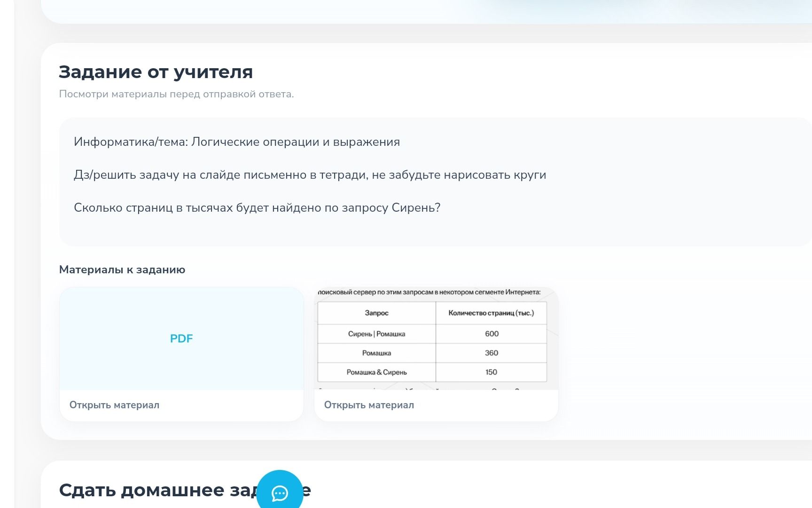The width and height of the screenshot is (812, 508).
Task: Click the text 'Посмотри материалы перед отправкой ответа.'
Action: click(x=176, y=94)
